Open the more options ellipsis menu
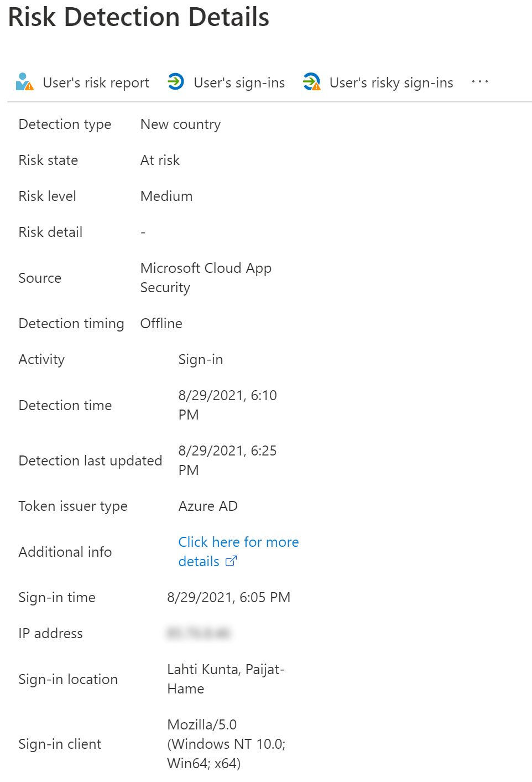The image size is (532, 782). tap(479, 82)
